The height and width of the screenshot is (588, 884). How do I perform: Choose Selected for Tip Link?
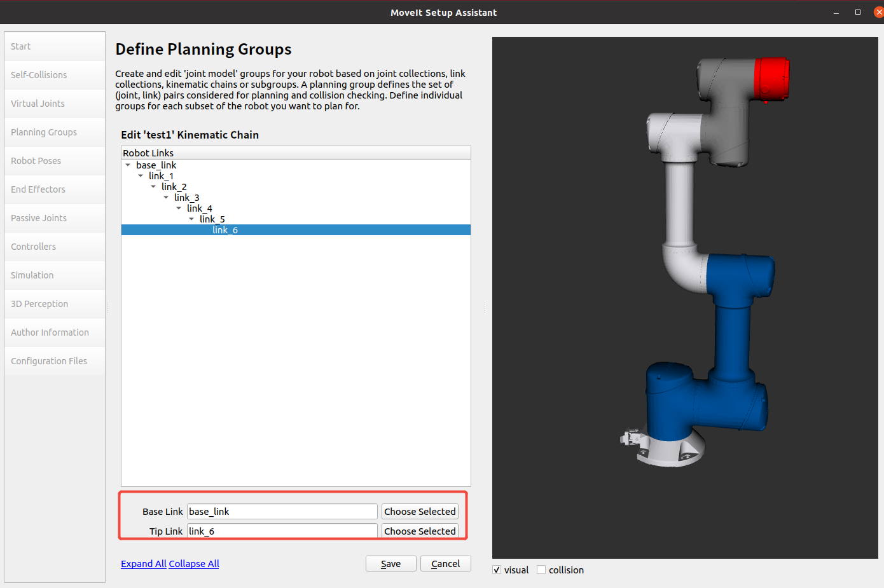[420, 531]
